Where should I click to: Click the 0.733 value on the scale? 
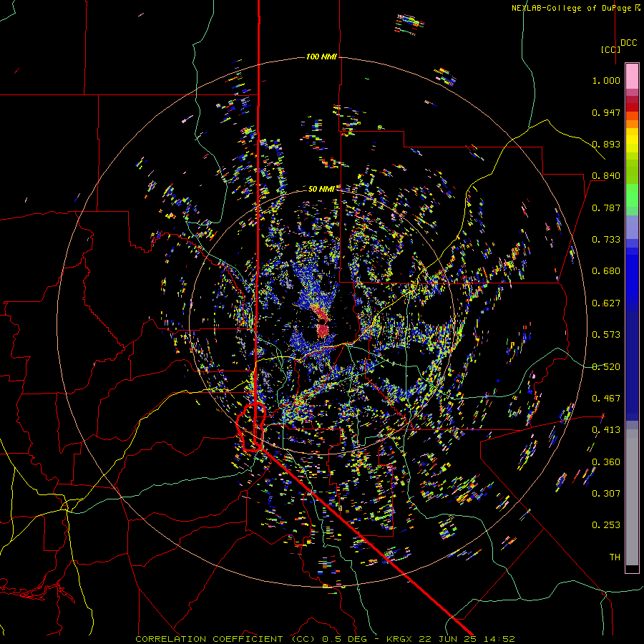(606, 240)
